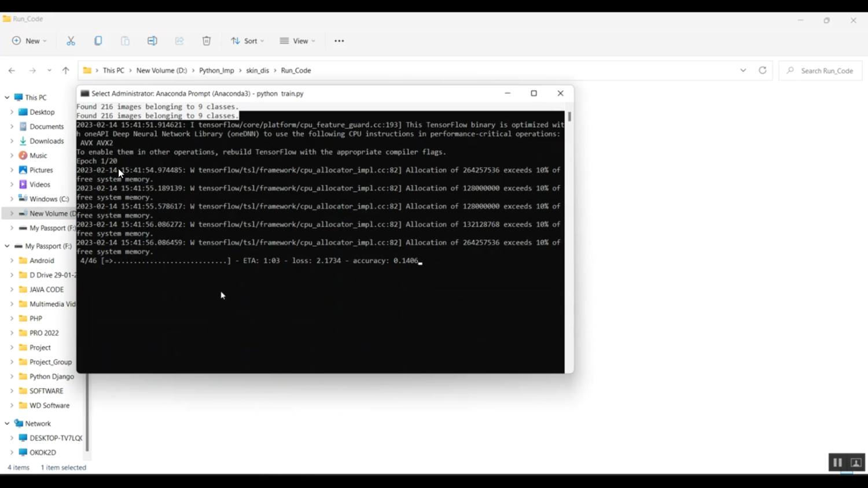Select Desktop in the navigation pane

point(42,112)
